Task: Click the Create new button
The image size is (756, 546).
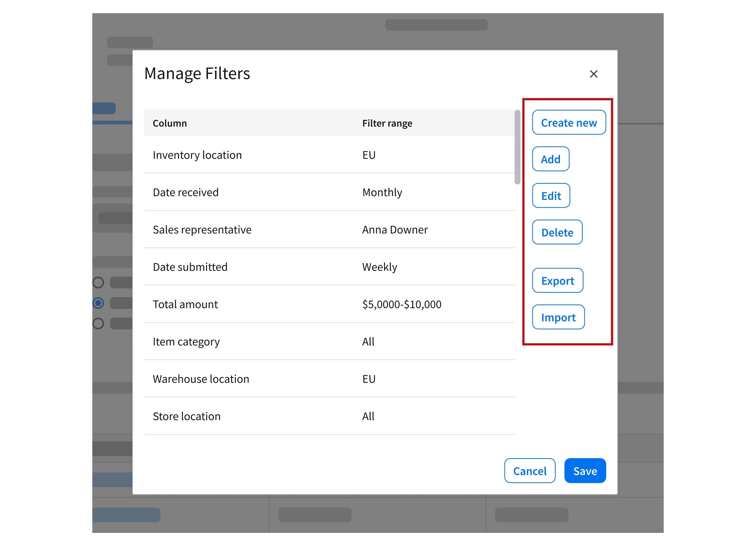Action: (x=569, y=122)
